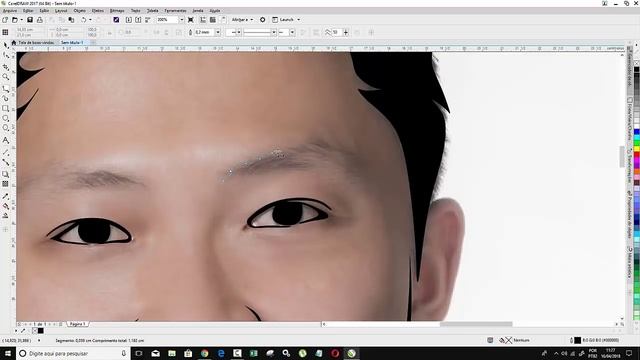Click the Import icon

coord(129,20)
